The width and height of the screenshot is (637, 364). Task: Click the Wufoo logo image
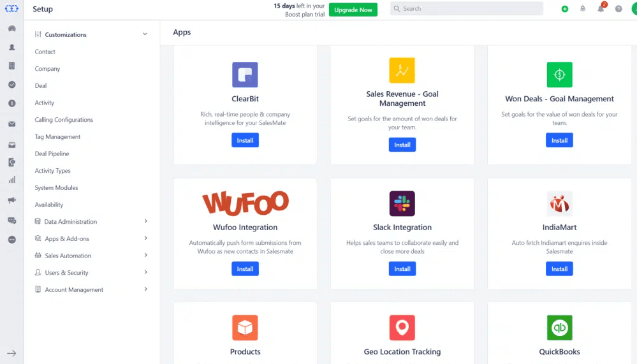[x=245, y=203]
